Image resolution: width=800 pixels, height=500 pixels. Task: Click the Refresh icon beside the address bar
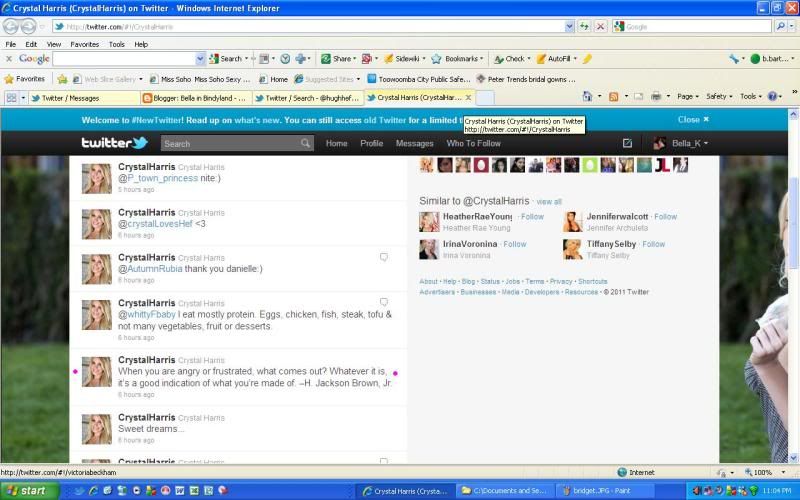click(584, 27)
